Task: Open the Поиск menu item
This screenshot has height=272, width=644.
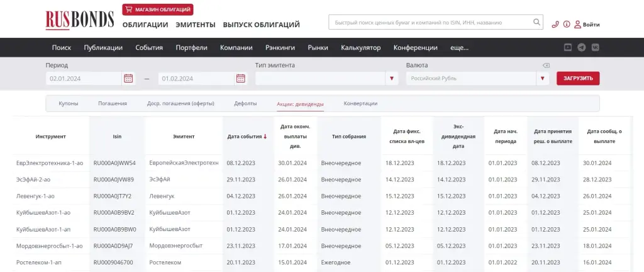Action: pos(62,48)
